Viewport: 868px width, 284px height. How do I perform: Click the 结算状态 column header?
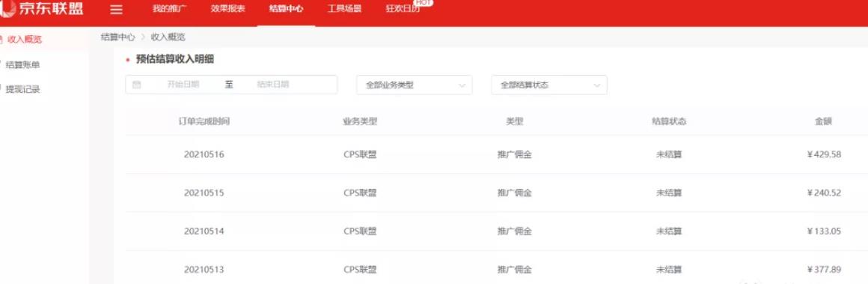(x=669, y=121)
